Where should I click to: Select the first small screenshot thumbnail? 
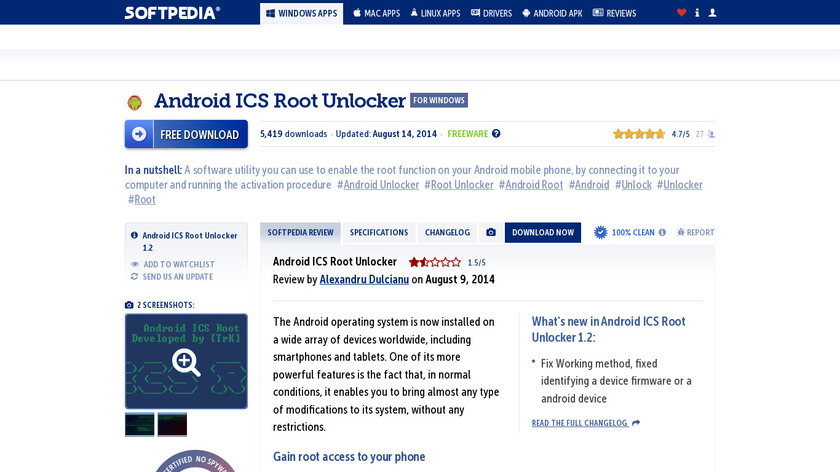pos(139,424)
